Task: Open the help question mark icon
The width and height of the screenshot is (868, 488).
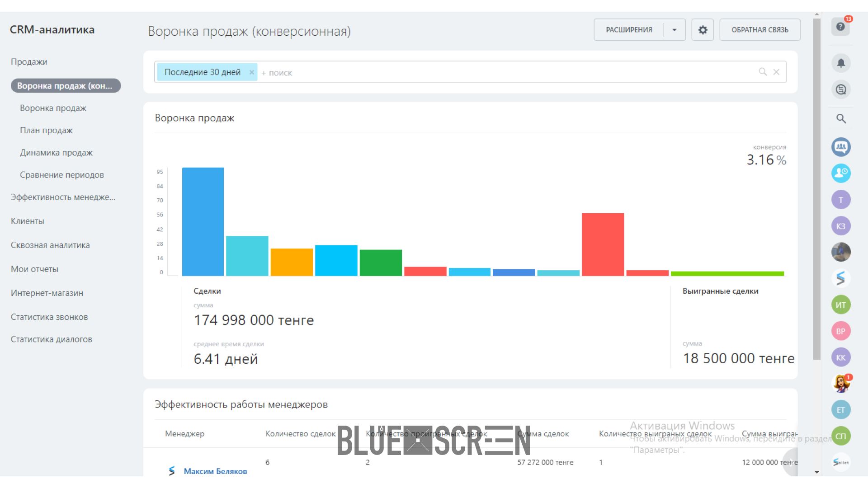Action: 840,26
